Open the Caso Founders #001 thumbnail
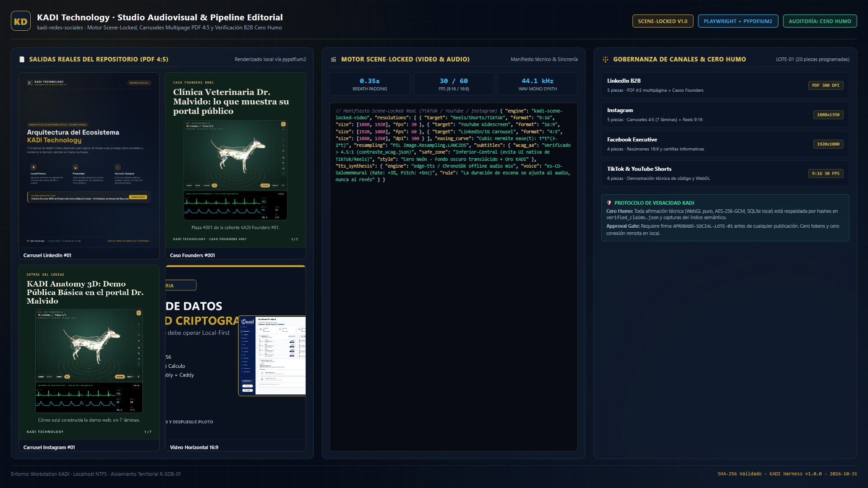Image resolution: width=868 pixels, height=488 pixels. tap(236, 166)
